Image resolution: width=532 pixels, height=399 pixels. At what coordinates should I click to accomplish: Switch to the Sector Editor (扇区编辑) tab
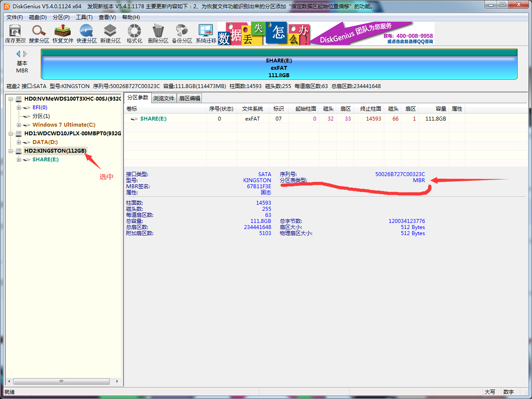coord(190,98)
